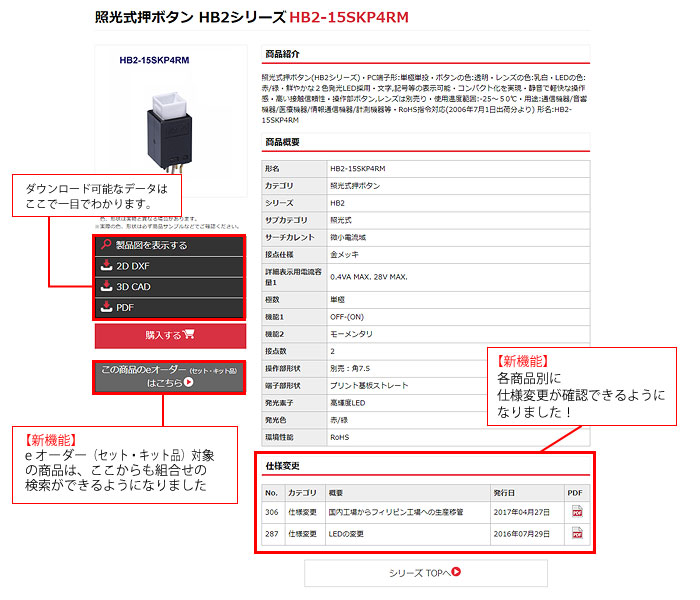
Task: Select the シリーズ value HB2
Action: [x=338, y=203]
